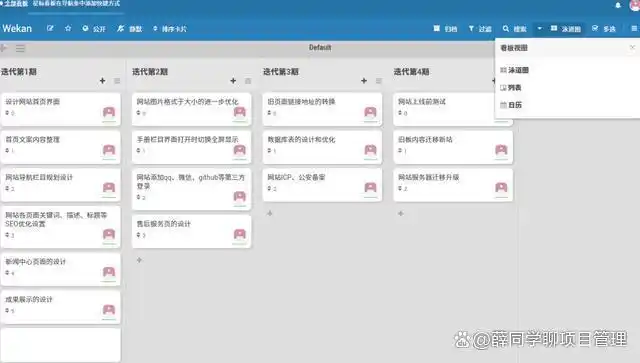
Task: Open the 旧页面链接地址的转换 card
Action: pos(322,109)
